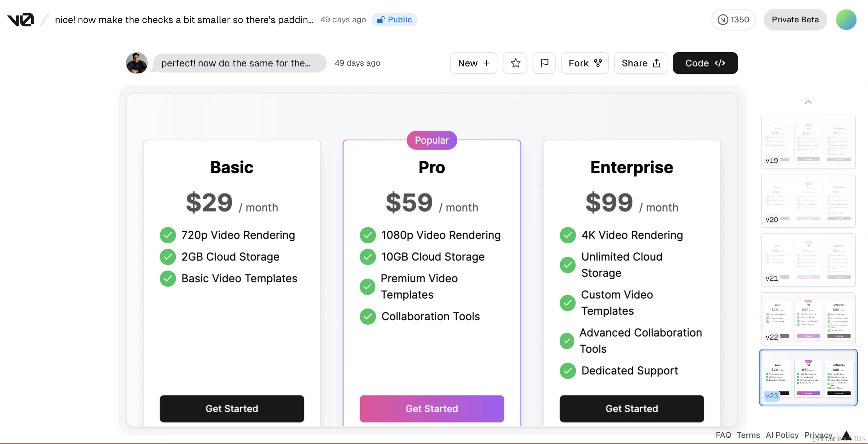Click the author's profile photo
868x444 pixels.
(137, 63)
